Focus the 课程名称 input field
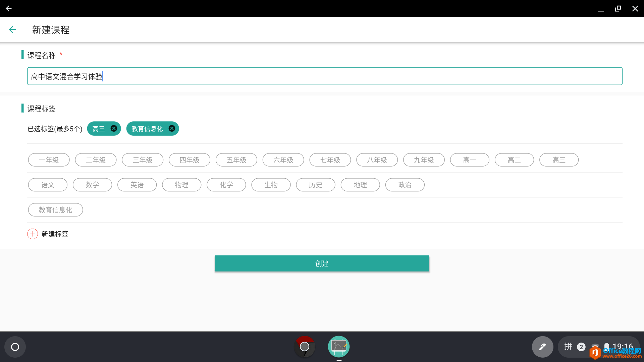The width and height of the screenshot is (644, 362). click(325, 76)
